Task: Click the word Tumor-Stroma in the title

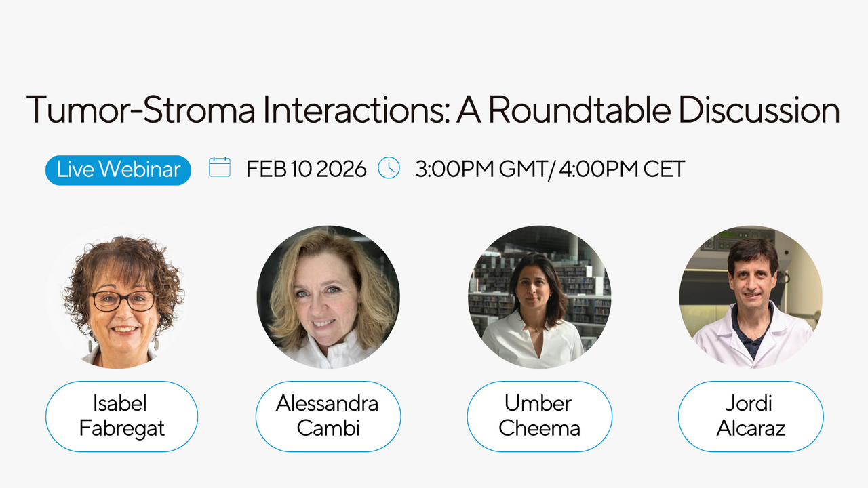Action: click(140, 110)
